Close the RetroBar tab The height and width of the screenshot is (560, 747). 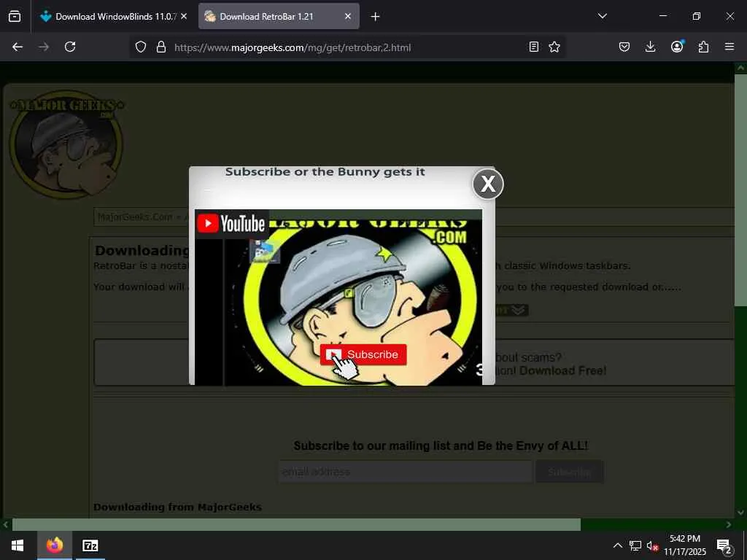348,16
